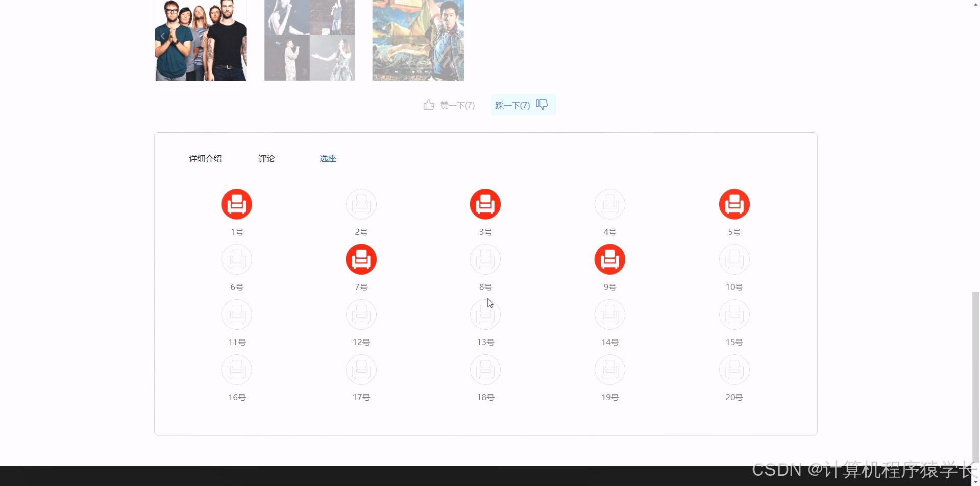
Task: Open the 详细介绍 tab
Action: pyautogui.click(x=205, y=159)
